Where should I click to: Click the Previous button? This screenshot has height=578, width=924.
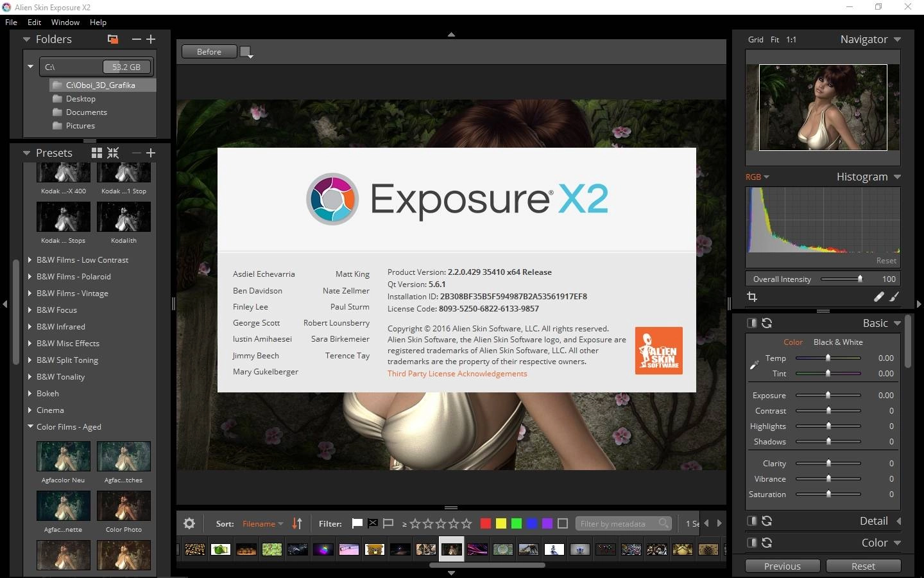point(782,566)
